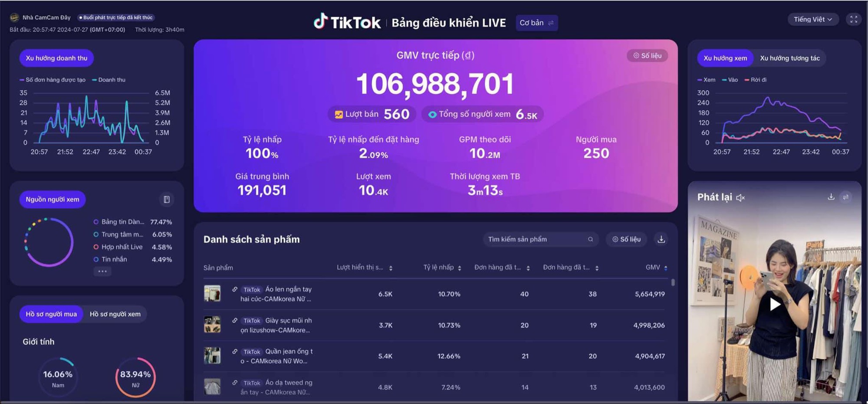
Task: Click the Thời lượng xem TB 3m13s metric
Action: 485,185
